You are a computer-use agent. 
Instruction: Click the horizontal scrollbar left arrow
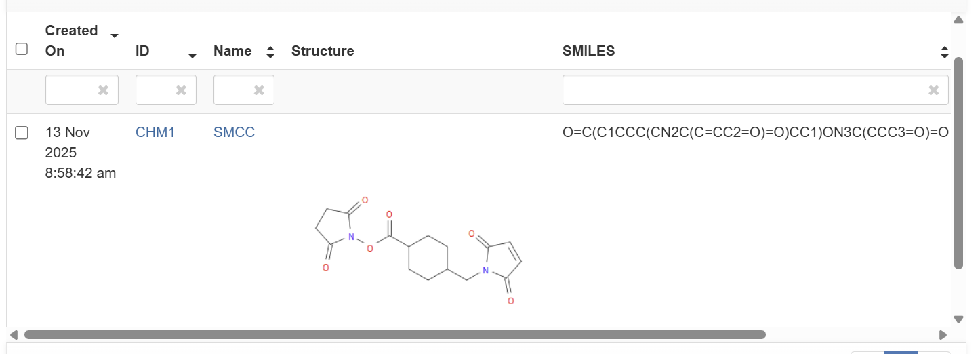point(13,335)
